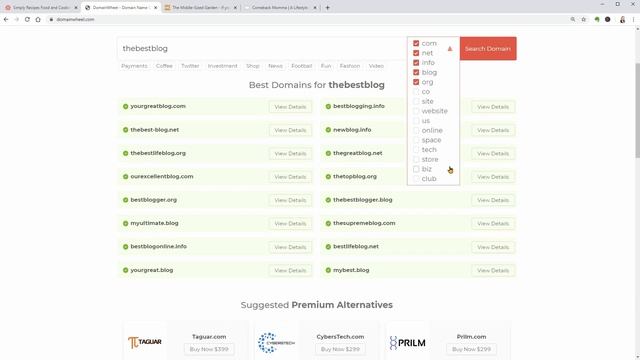Collapse the extensions dropdown with red arrow

450,49
